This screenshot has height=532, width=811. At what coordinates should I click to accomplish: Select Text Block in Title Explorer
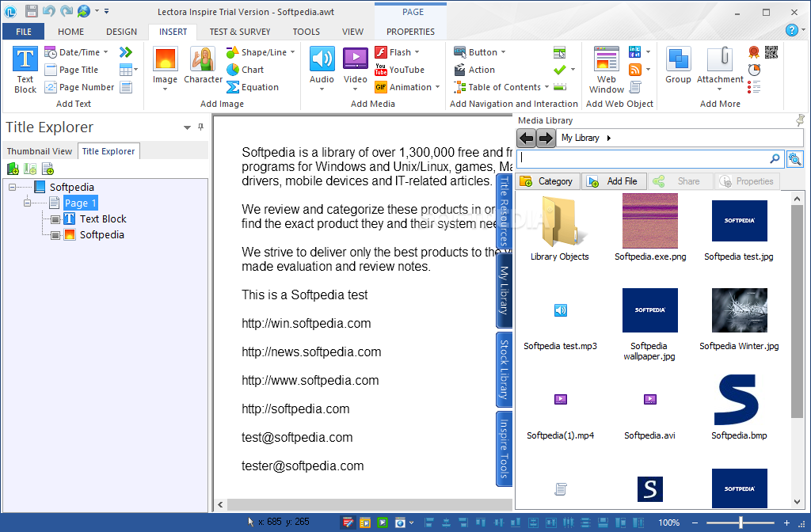click(103, 219)
